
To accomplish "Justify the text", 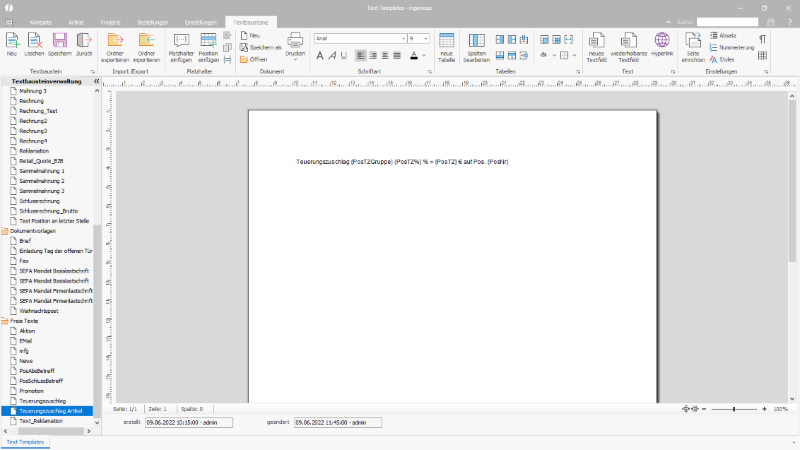I will [x=397, y=56].
